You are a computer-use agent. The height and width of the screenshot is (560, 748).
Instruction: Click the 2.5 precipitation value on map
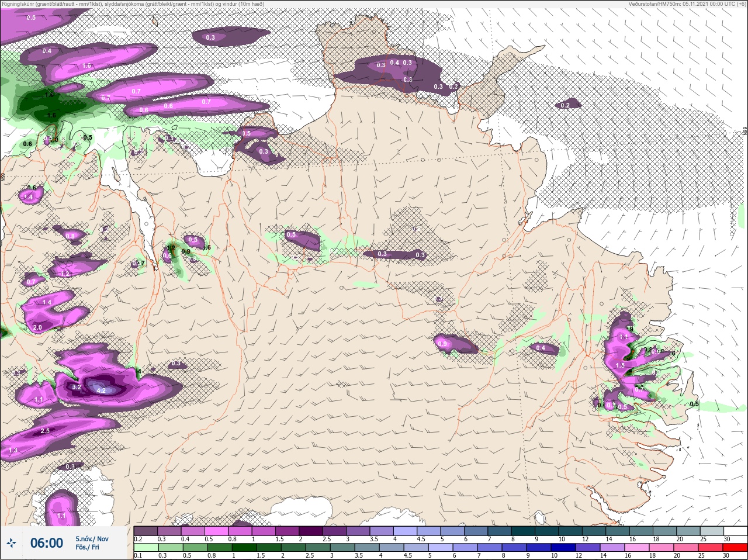click(45, 431)
